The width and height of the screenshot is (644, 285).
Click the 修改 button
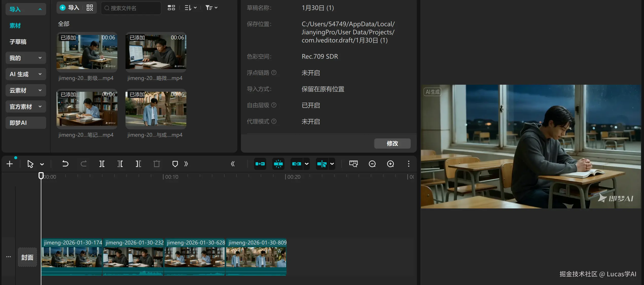tap(392, 144)
